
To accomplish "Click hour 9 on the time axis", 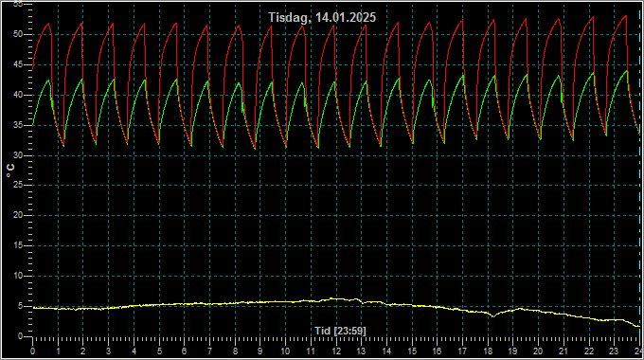I will (x=260, y=351).
